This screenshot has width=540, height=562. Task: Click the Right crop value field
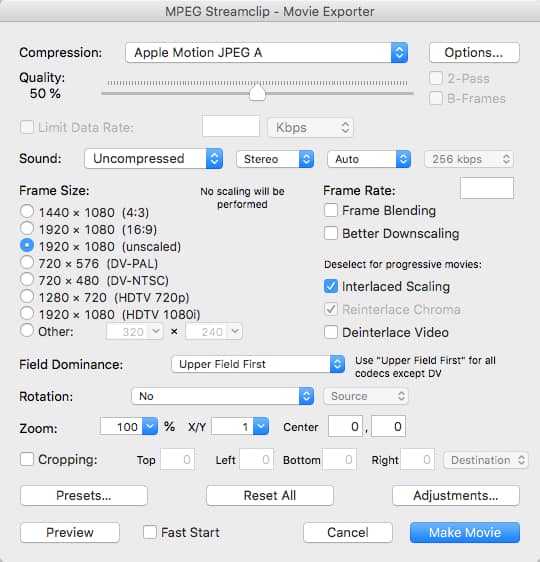click(417, 459)
